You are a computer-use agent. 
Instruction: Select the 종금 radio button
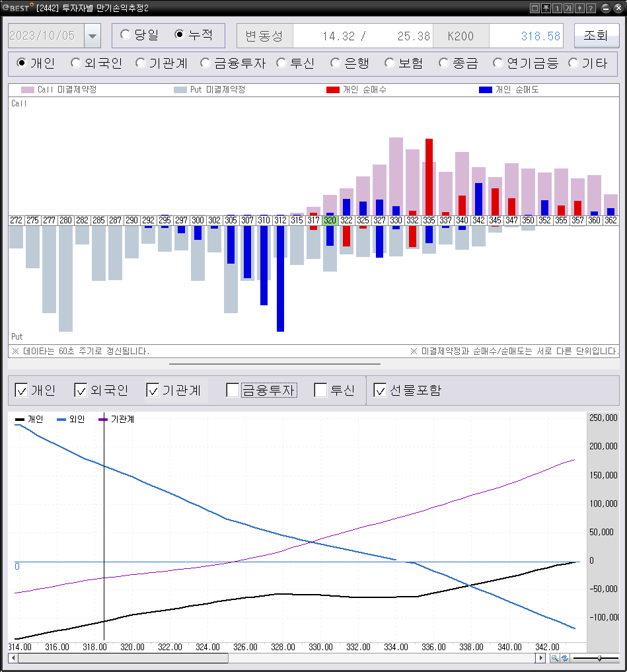[x=443, y=63]
